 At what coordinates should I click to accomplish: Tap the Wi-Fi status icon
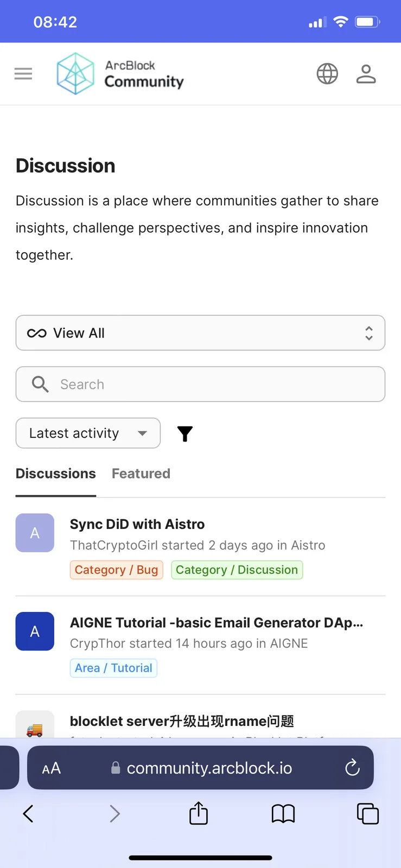coord(341,22)
